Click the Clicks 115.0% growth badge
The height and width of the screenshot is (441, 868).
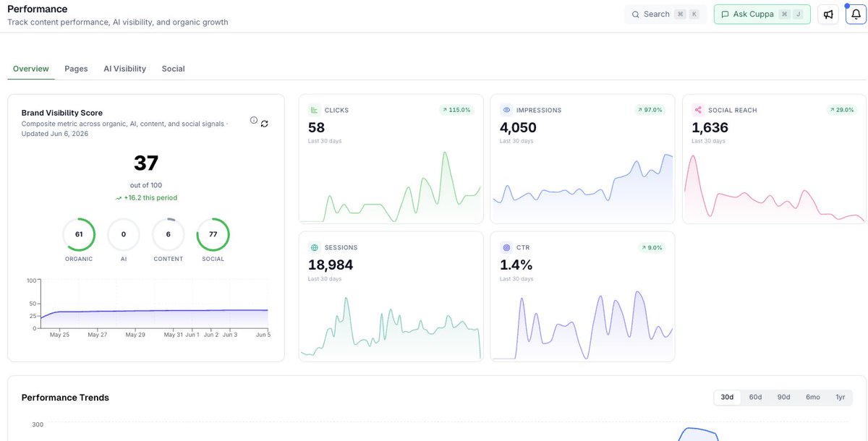(456, 110)
